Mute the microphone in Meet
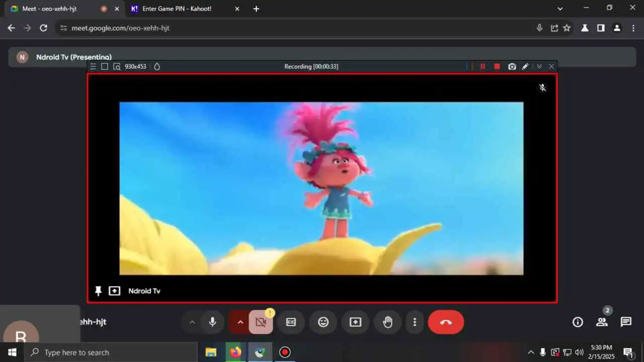Screen dimensions: 644x362 (212, 322)
